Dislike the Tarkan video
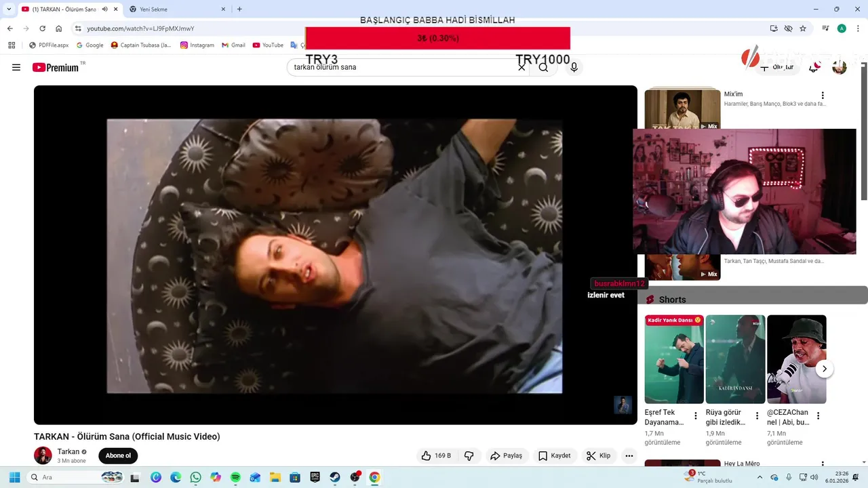 [469, 455]
